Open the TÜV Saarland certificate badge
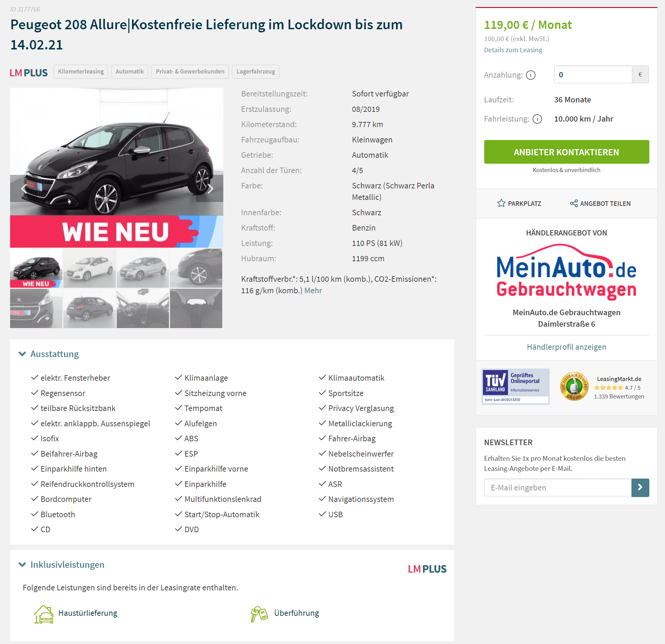The width and height of the screenshot is (665, 644). point(516,387)
